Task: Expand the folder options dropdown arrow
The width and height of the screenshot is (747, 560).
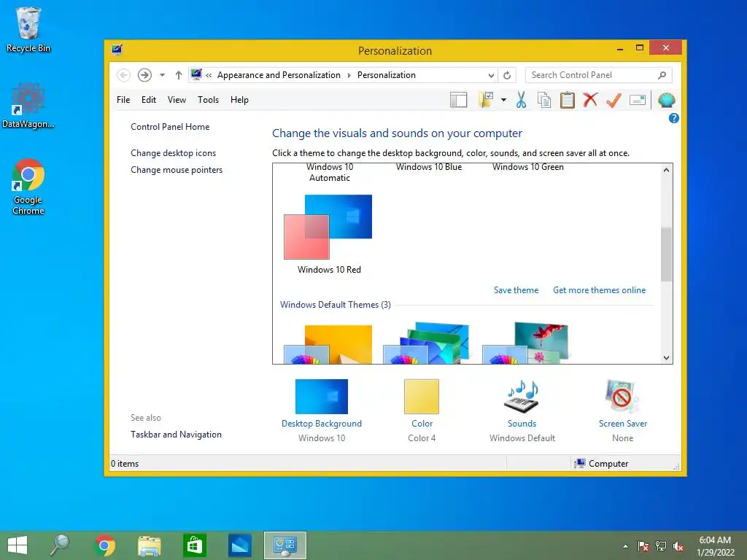Action: coord(503,100)
